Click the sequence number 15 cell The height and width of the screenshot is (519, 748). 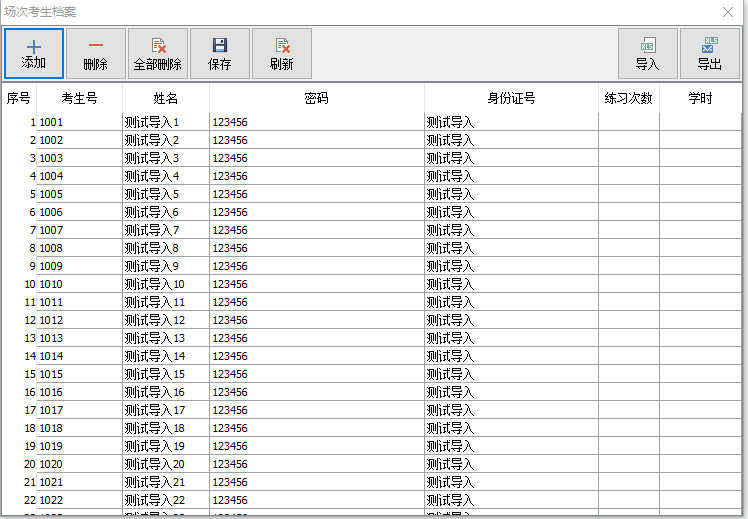click(19, 374)
